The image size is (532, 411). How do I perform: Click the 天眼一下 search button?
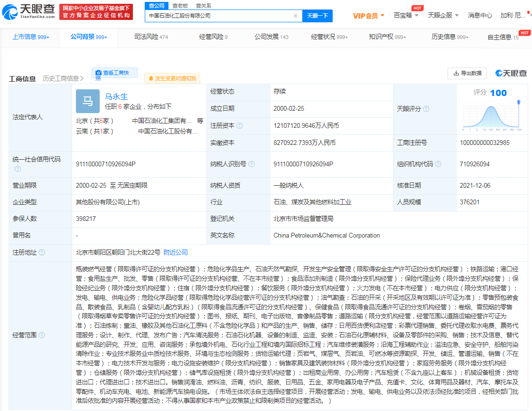(x=317, y=16)
